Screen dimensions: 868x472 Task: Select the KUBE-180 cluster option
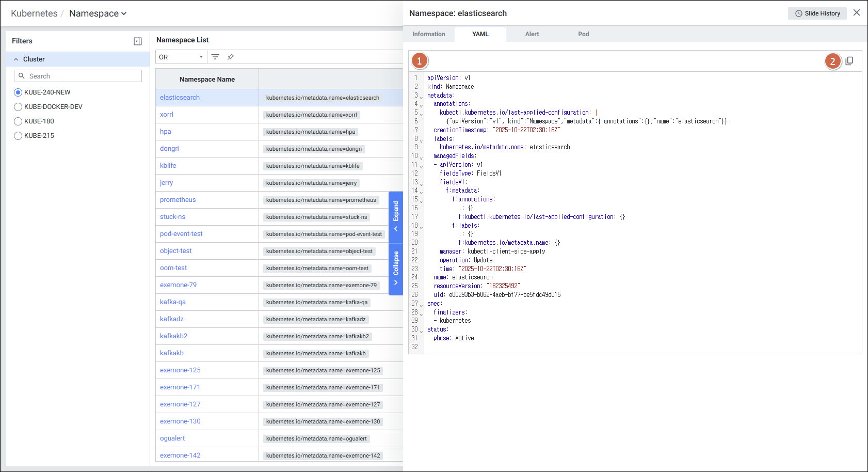18,121
